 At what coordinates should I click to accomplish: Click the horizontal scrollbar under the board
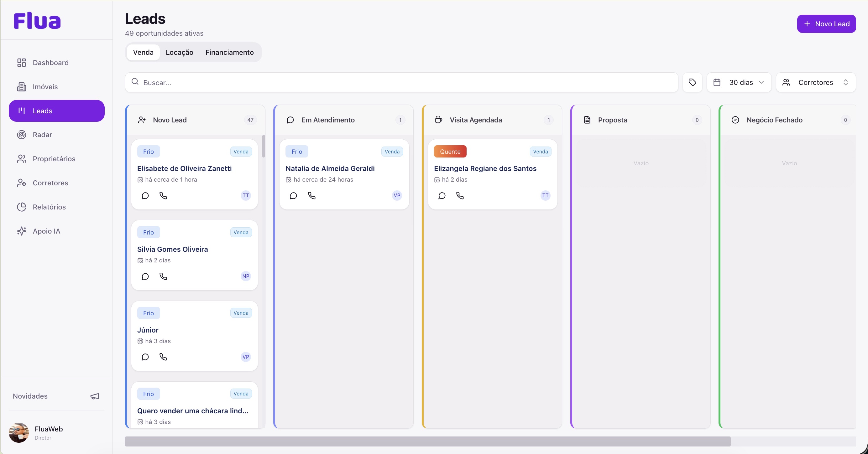[x=428, y=441]
